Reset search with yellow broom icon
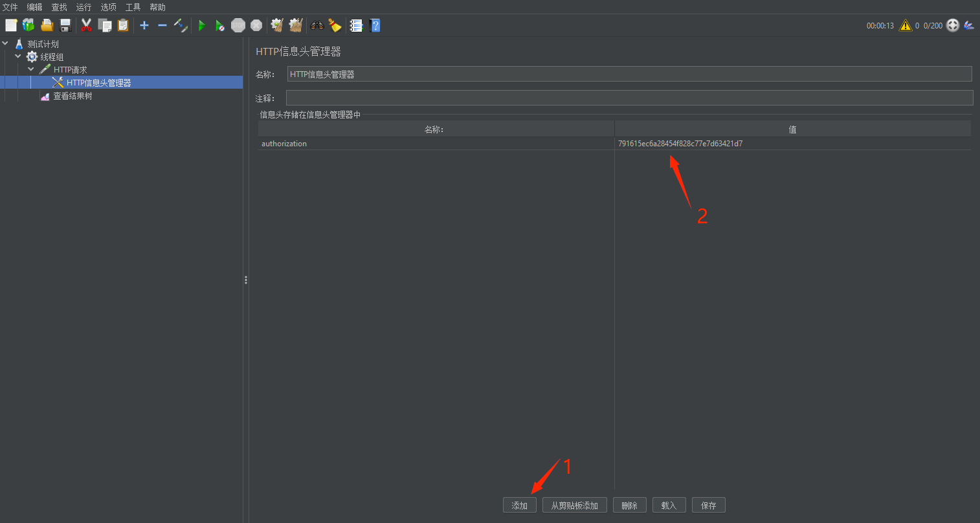Viewport: 980px width, 523px height. pos(335,25)
